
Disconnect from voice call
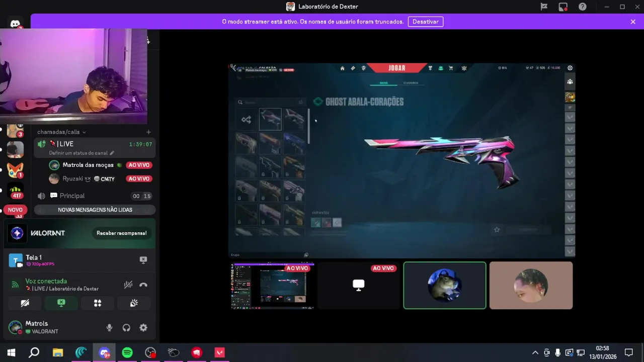143,285
